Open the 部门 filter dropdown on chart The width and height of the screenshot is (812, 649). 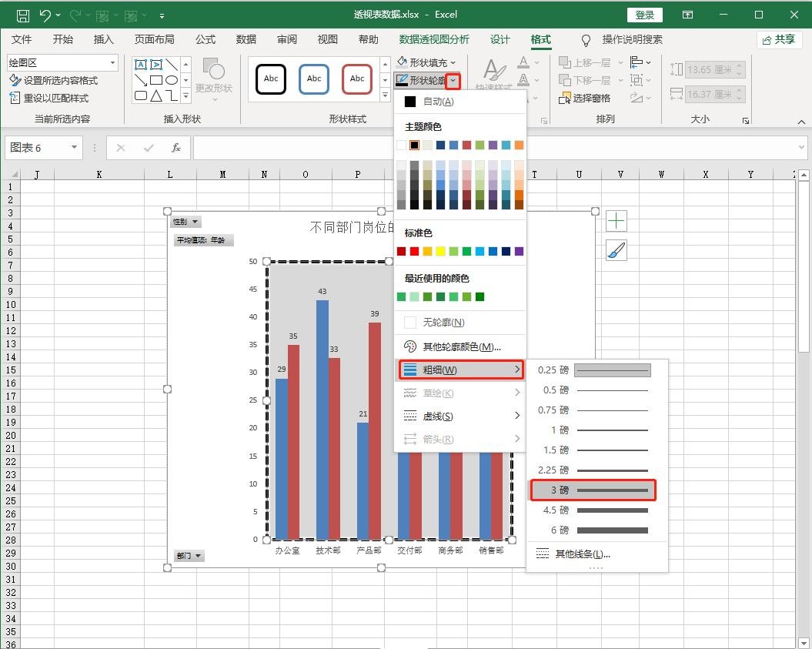point(189,556)
